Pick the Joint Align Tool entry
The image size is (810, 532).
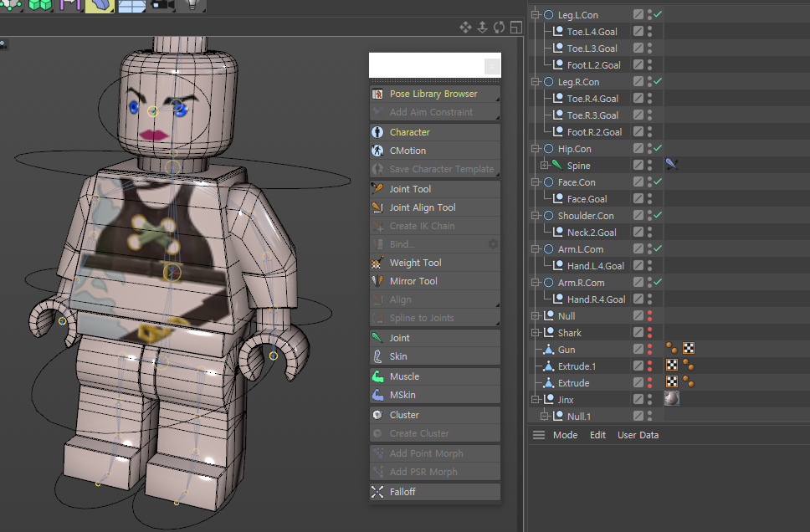click(x=434, y=207)
